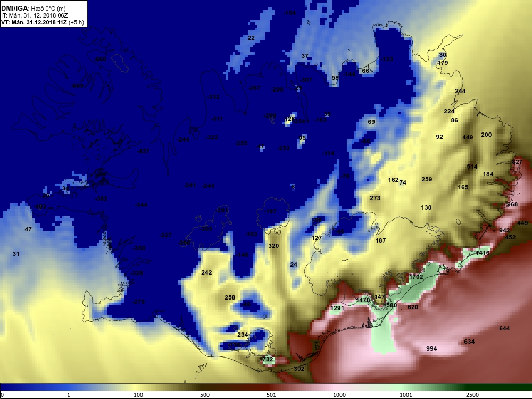Click the '127' value label

point(317,238)
